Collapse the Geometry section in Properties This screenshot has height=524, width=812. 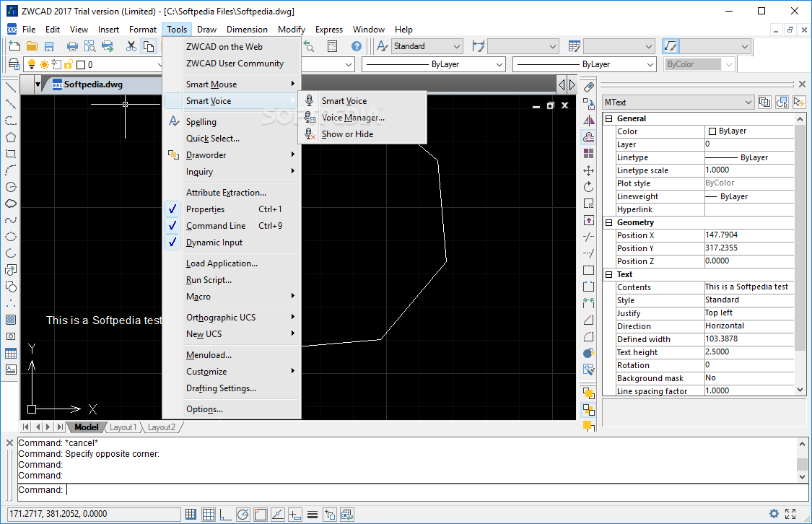pyautogui.click(x=609, y=222)
